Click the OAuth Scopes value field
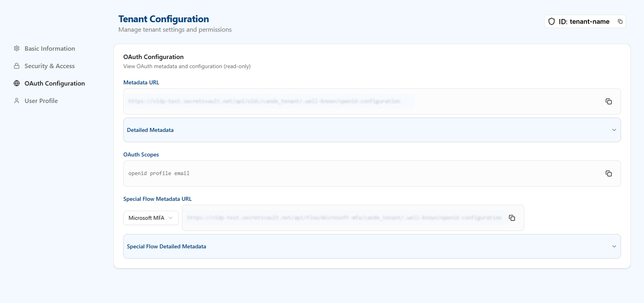This screenshot has height=303, width=644. [x=372, y=173]
